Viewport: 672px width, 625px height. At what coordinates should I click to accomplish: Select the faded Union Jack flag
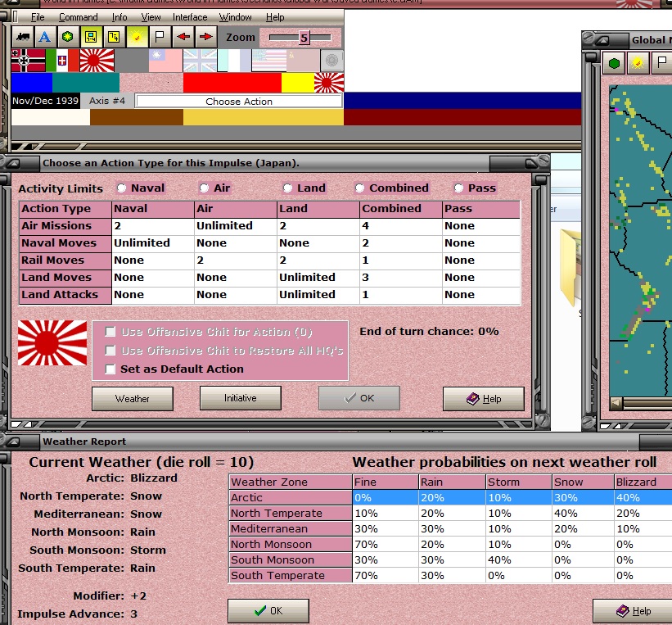pyautogui.click(x=201, y=60)
